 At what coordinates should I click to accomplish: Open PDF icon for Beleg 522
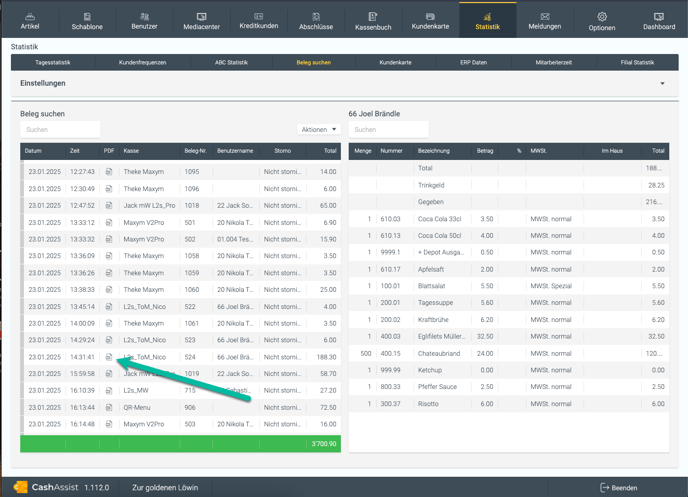(x=109, y=307)
